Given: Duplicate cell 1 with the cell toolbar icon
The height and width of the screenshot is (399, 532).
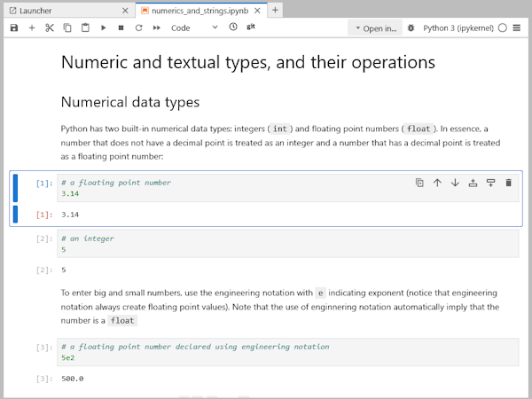Looking at the screenshot, I should pyautogui.click(x=419, y=183).
